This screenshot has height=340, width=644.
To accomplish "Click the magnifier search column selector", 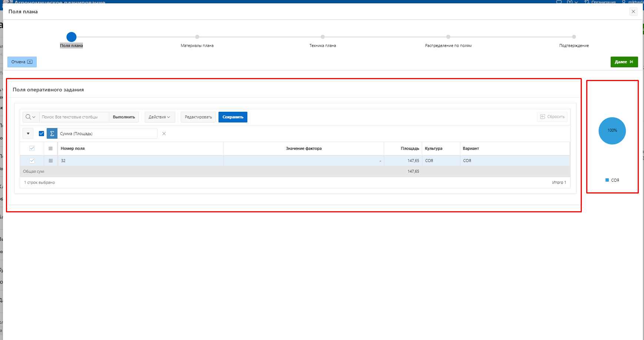I will 31,117.
